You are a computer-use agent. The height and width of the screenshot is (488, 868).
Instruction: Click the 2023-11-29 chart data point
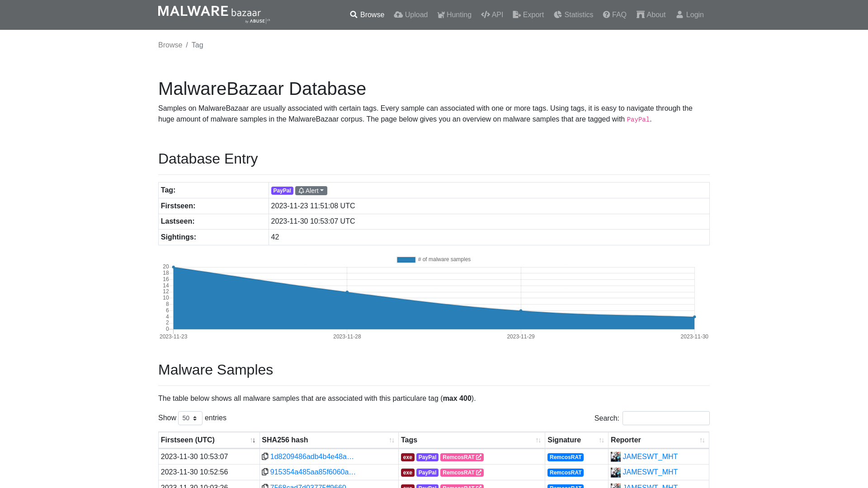[521, 310]
